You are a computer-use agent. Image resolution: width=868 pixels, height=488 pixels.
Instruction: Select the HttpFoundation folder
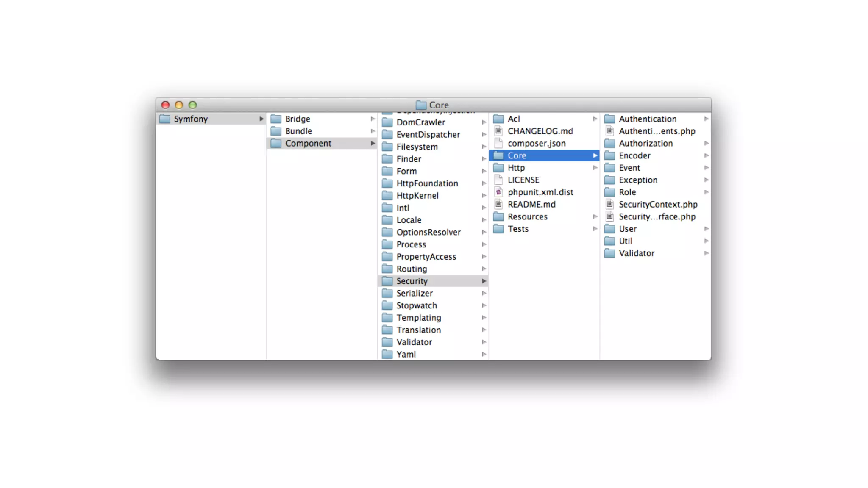[x=427, y=183]
